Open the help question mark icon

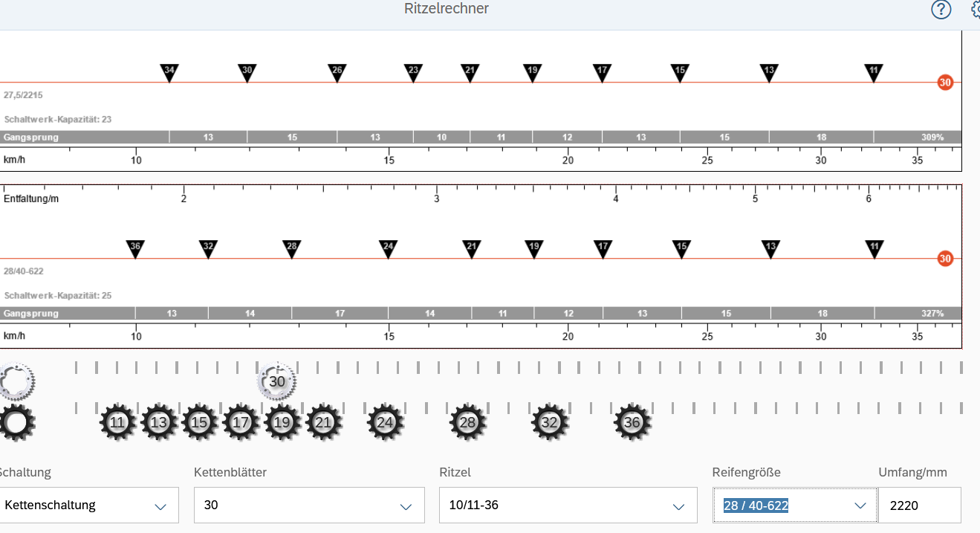(941, 10)
